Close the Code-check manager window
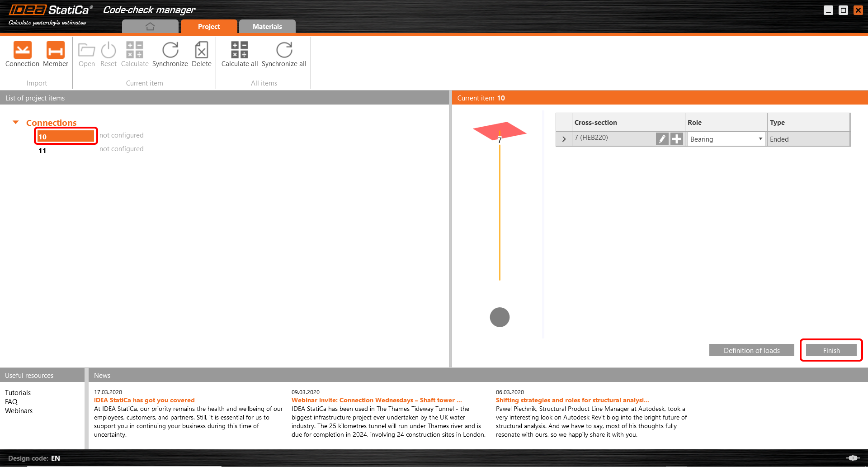The image size is (868, 467). point(858,10)
